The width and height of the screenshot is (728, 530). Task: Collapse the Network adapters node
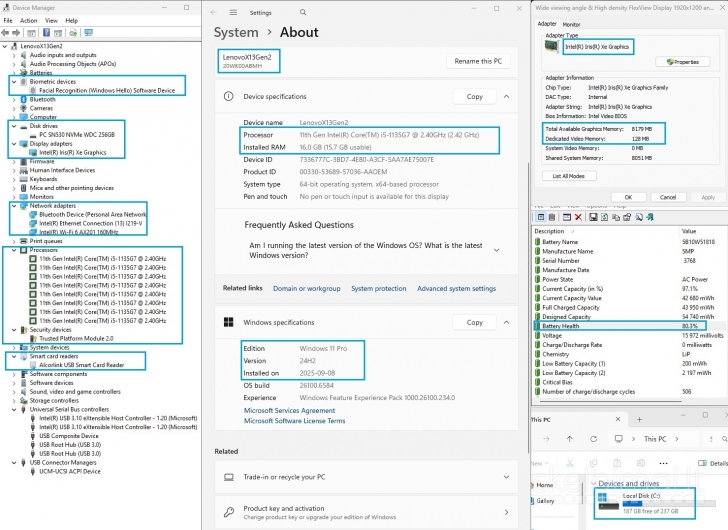pos(14,206)
